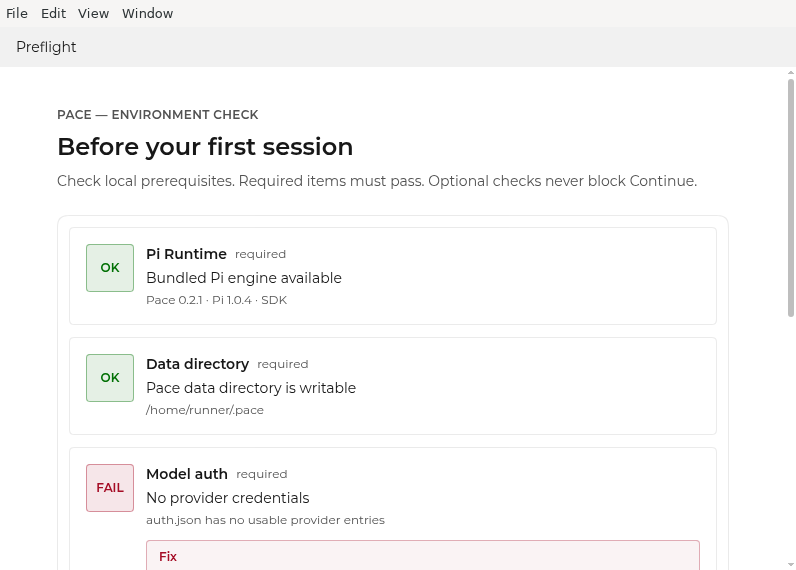
Task: Click the FAIL badge for Model auth
Action: click(110, 488)
